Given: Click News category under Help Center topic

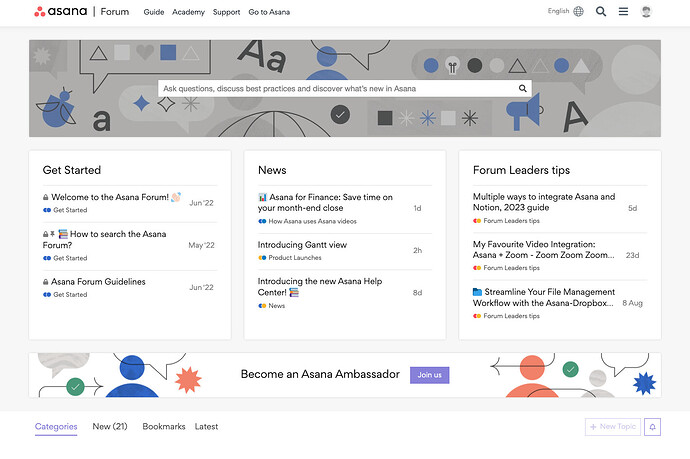Looking at the screenshot, I should [x=277, y=306].
